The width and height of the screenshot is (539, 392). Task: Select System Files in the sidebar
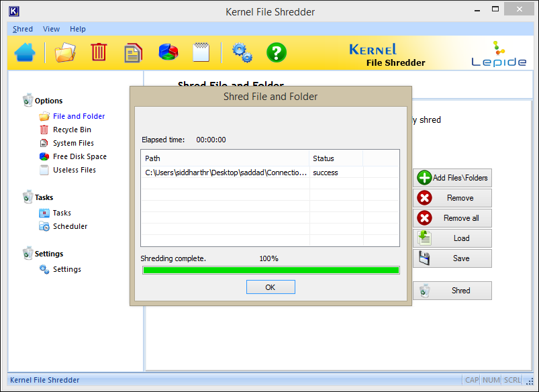73,143
